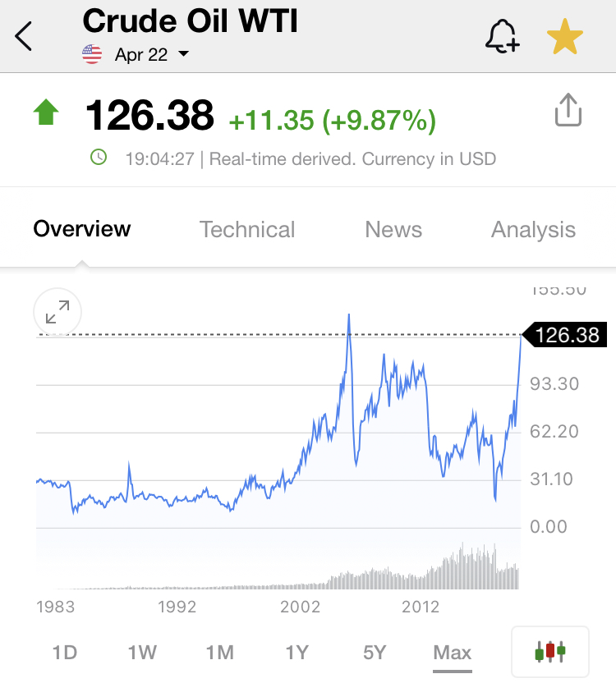Expand chart to fullscreen

(57, 313)
